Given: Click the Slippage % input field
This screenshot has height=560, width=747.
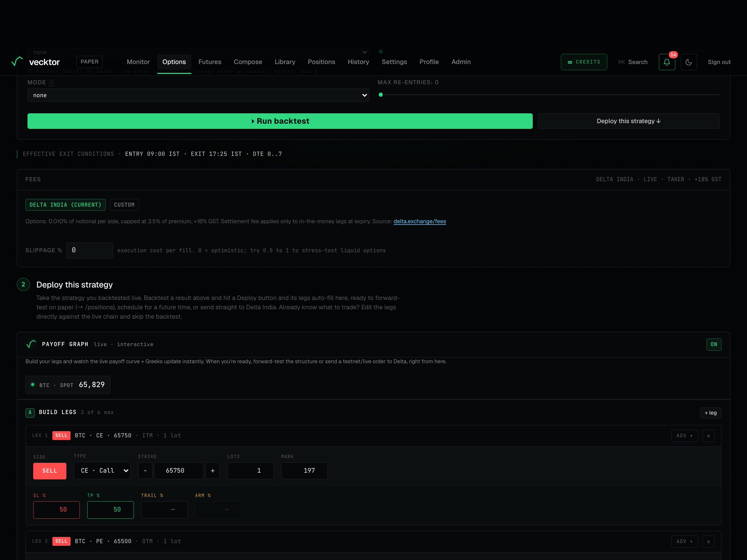Looking at the screenshot, I should (89, 250).
